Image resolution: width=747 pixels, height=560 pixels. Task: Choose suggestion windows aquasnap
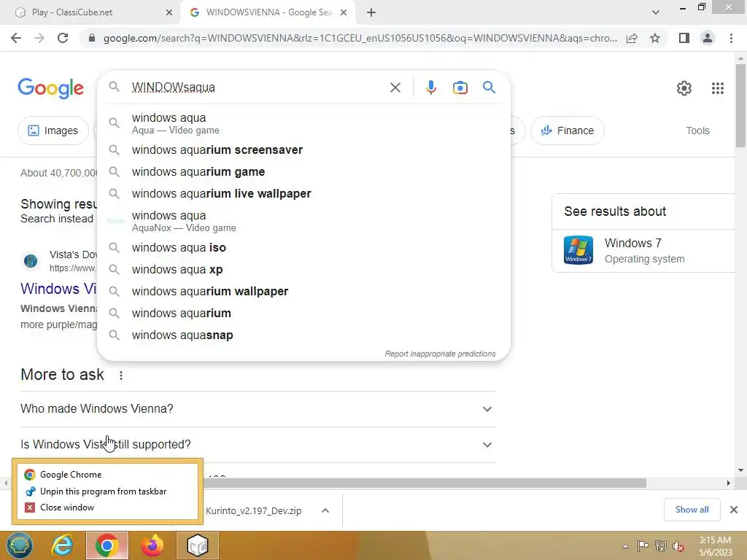303,335
